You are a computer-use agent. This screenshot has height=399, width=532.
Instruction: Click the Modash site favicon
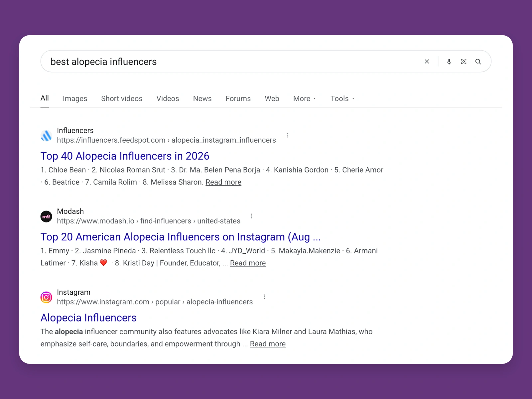coord(46,216)
